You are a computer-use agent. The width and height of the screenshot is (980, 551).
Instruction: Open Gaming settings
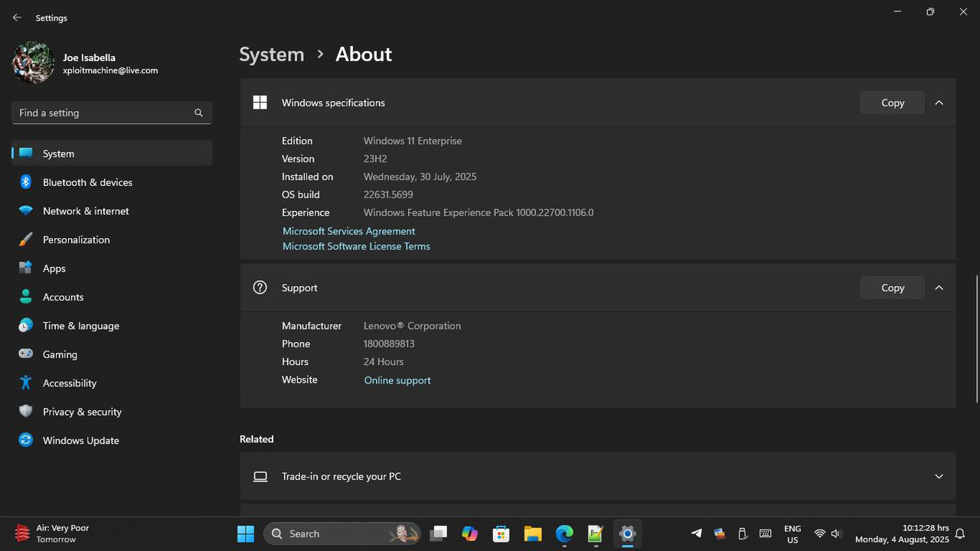60,354
